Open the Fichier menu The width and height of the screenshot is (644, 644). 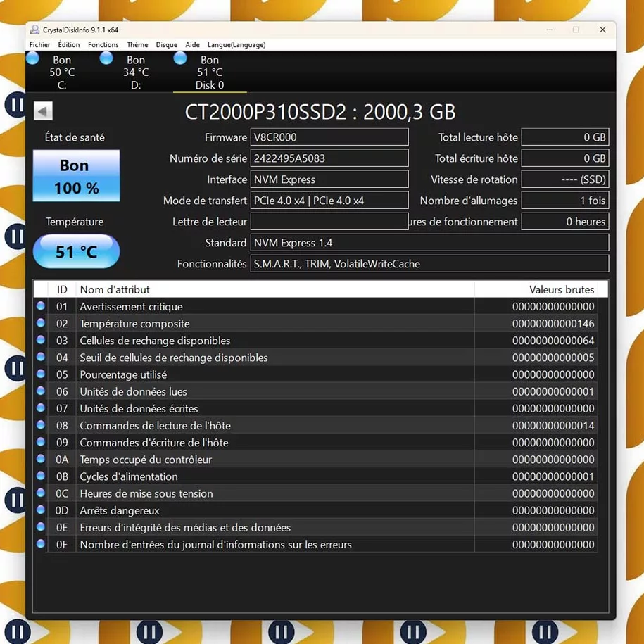tap(39, 45)
